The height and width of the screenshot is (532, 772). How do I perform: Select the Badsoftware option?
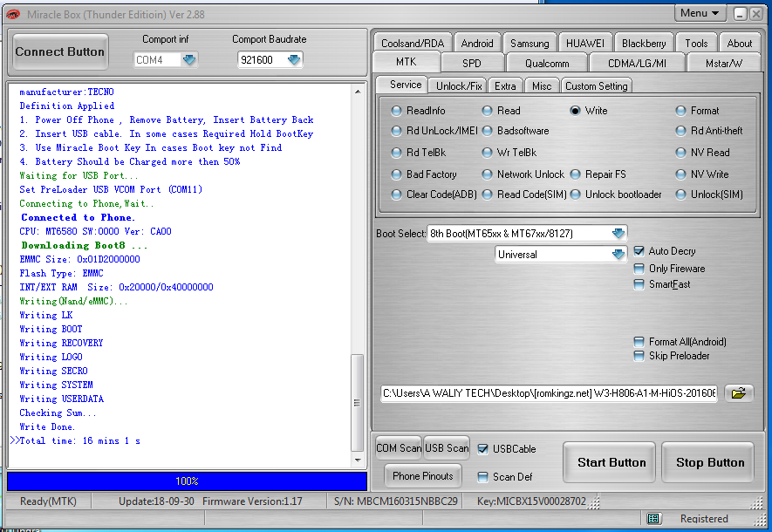487,131
